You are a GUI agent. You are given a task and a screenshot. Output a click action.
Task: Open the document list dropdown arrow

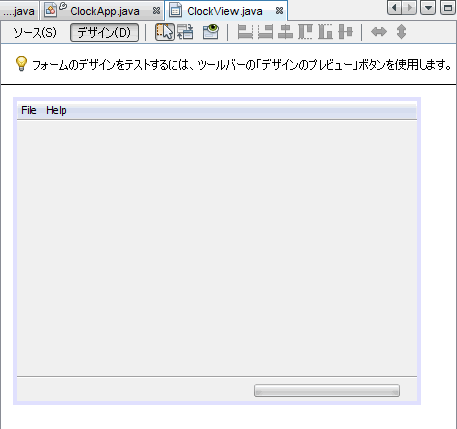click(x=428, y=8)
